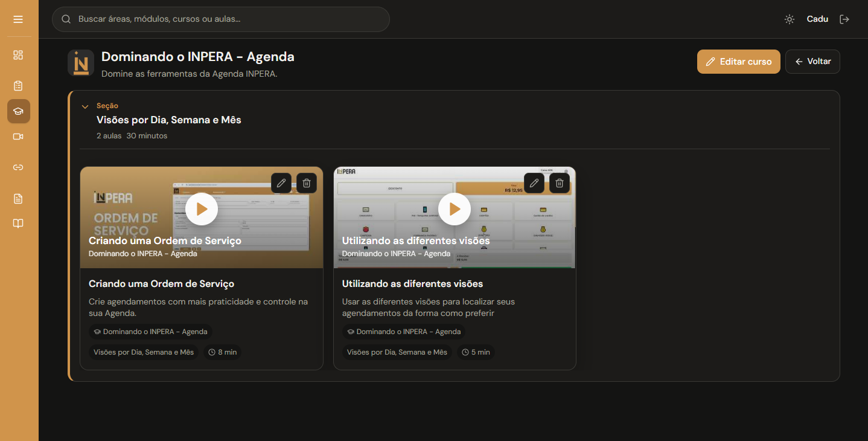Delete the Utilizando as diferentes visões lesson
Viewport: 868px width, 441px height.
[x=560, y=183]
